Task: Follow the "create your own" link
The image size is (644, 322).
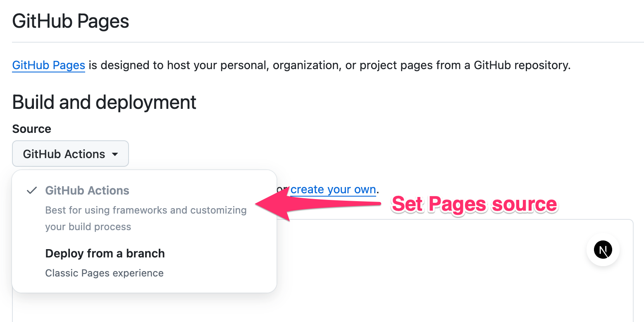Action: (333, 190)
